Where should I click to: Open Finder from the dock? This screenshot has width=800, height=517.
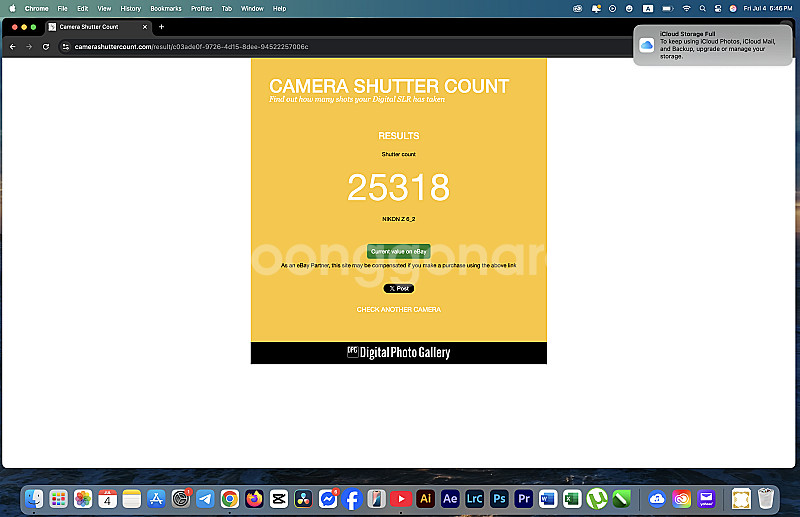tap(34, 499)
